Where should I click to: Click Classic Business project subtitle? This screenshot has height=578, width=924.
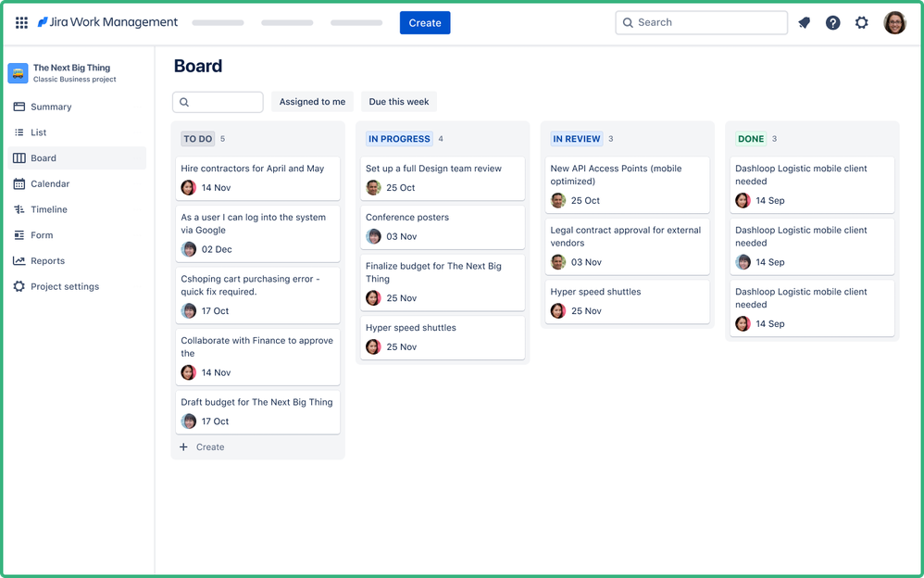pos(75,80)
